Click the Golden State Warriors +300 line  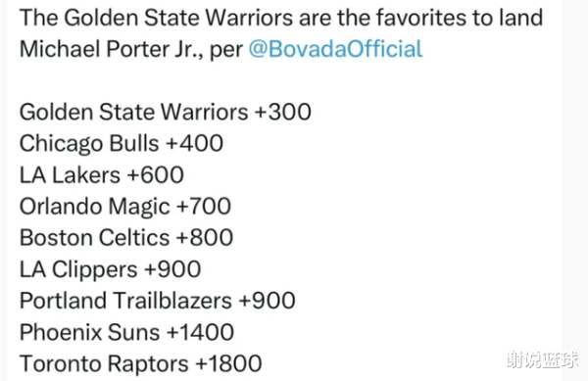pos(166,112)
